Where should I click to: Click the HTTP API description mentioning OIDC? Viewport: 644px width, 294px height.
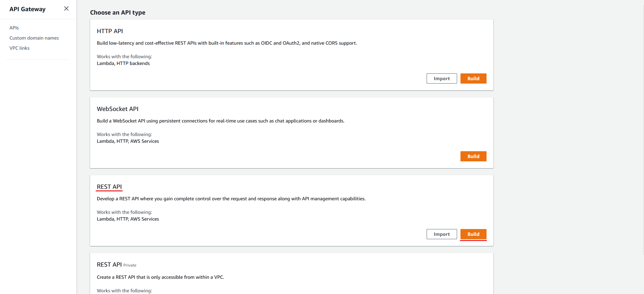point(227,43)
